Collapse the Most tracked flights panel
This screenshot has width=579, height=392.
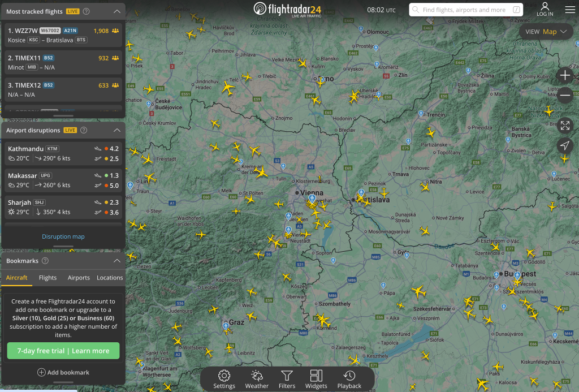(116, 11)
